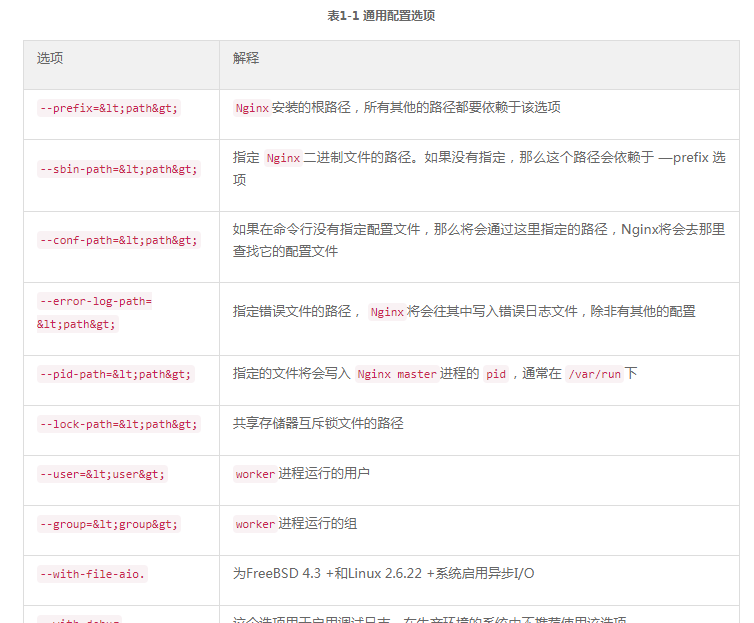
Task: Select the 选项 column header
Action: (50, 58)
